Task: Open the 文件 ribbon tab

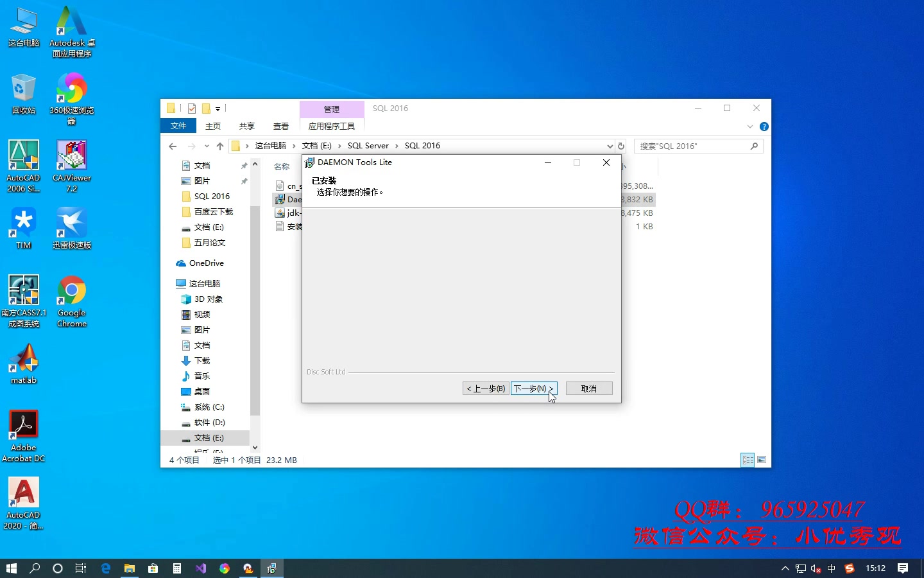Action: tap(178, 126)
